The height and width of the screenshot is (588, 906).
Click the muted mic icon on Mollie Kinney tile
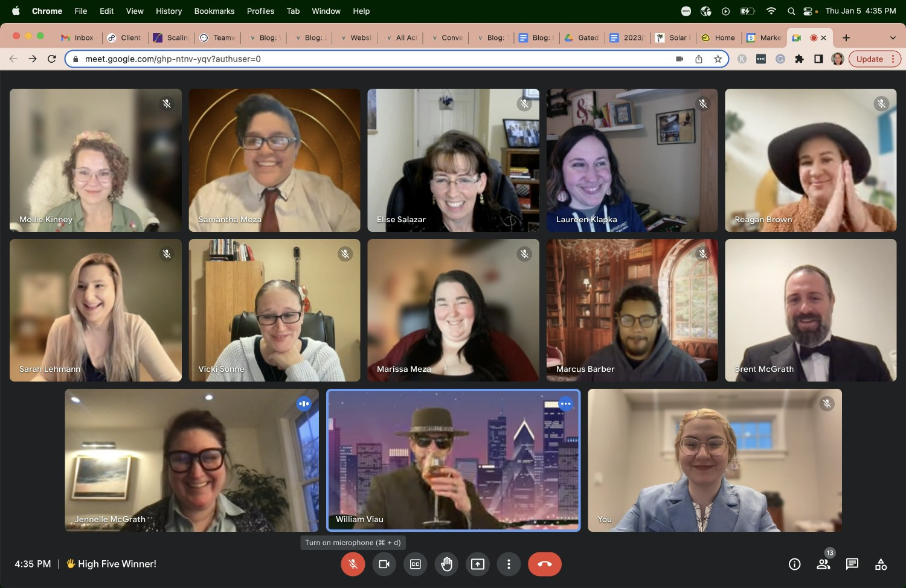point(167,104)
